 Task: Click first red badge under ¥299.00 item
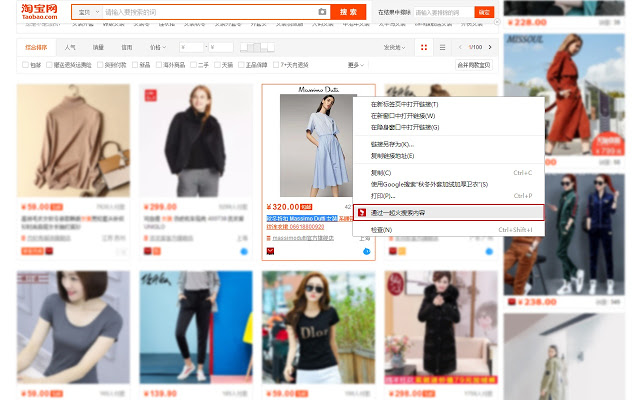click(147, 251)
